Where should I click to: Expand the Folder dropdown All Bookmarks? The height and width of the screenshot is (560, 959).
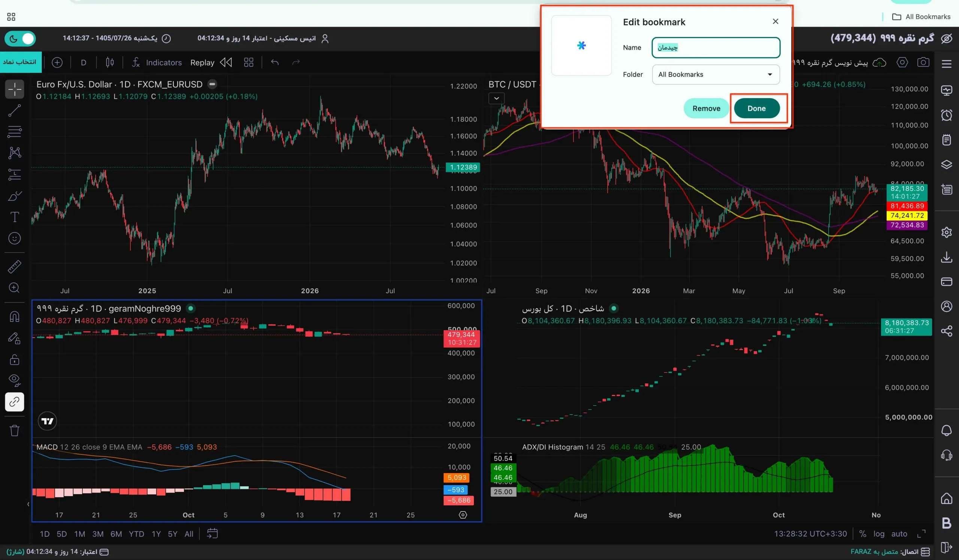click(716, 74)
